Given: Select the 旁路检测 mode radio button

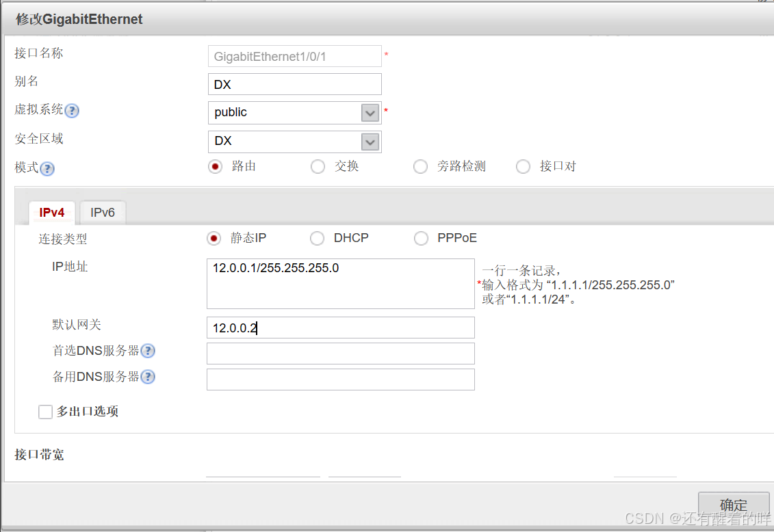Looking at the screenshot, I should (x=421, y=167).
